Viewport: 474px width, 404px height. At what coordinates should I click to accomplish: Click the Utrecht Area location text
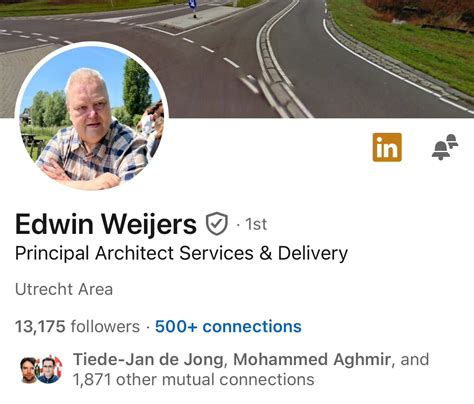tap(64, 289)
